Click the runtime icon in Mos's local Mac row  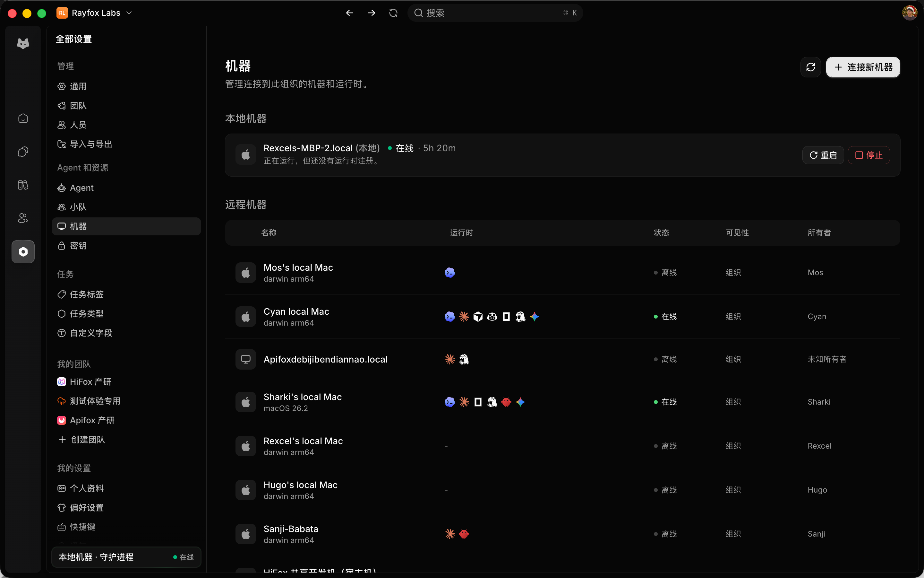point(450,273)
